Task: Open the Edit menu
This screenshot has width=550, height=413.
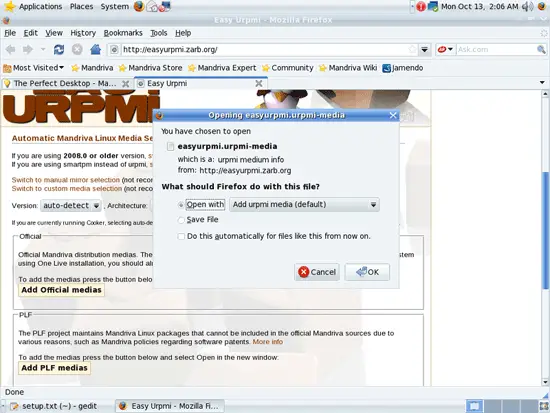Action: pos(31,33)
